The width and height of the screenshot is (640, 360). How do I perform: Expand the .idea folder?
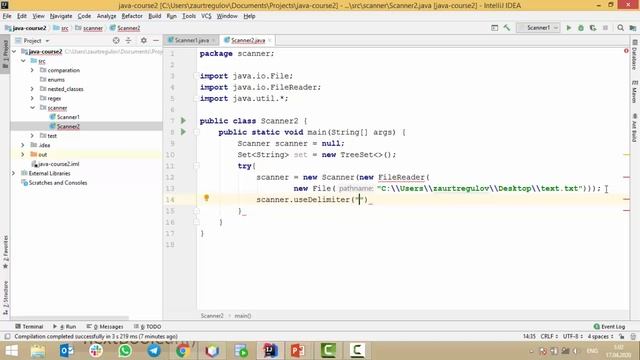tap(23, 145)
